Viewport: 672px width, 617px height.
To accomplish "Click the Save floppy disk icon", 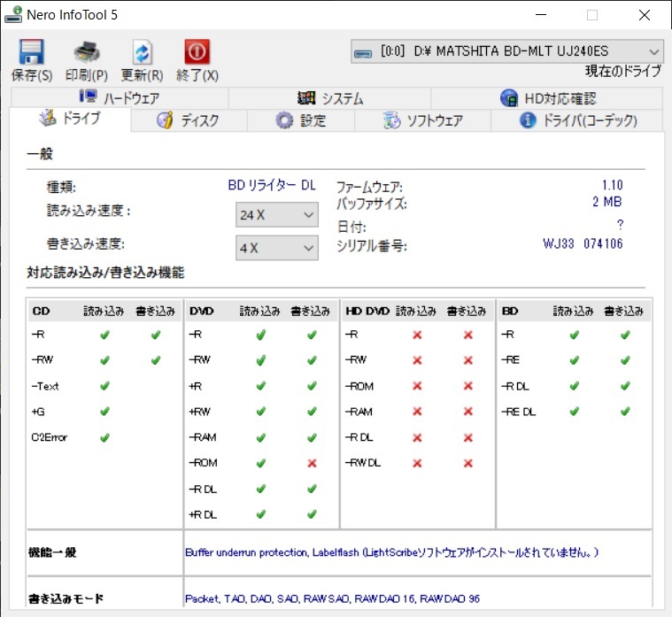I will [x=31, y=51].
